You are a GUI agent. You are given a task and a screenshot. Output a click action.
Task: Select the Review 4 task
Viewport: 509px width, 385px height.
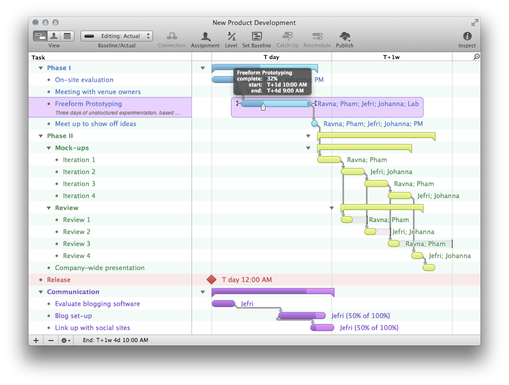point(76,256)
